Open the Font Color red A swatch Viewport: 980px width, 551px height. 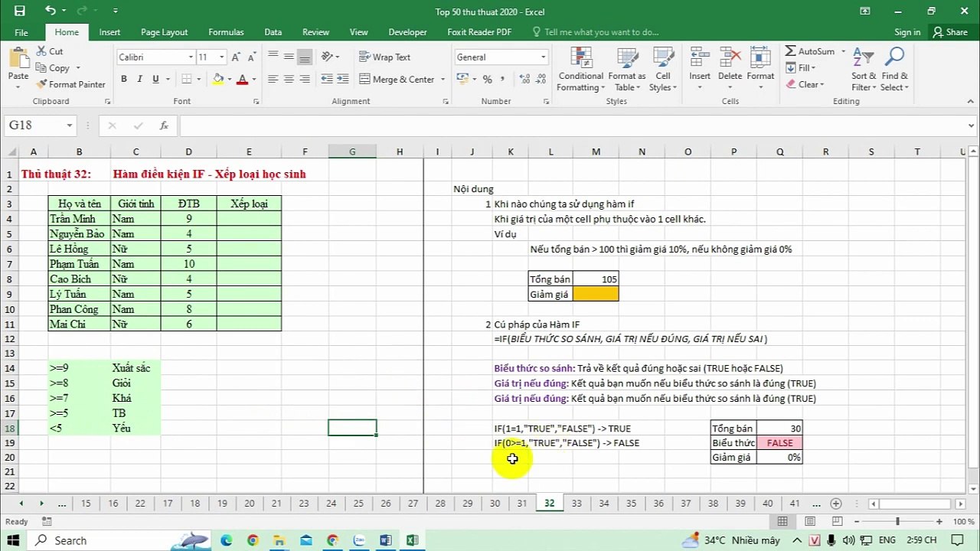[242, 80]
